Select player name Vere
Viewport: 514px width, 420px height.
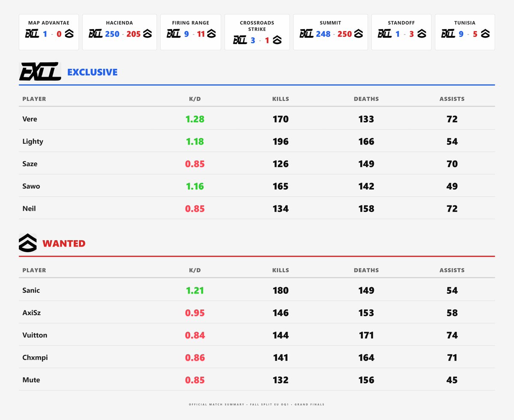tap(30, 119)
